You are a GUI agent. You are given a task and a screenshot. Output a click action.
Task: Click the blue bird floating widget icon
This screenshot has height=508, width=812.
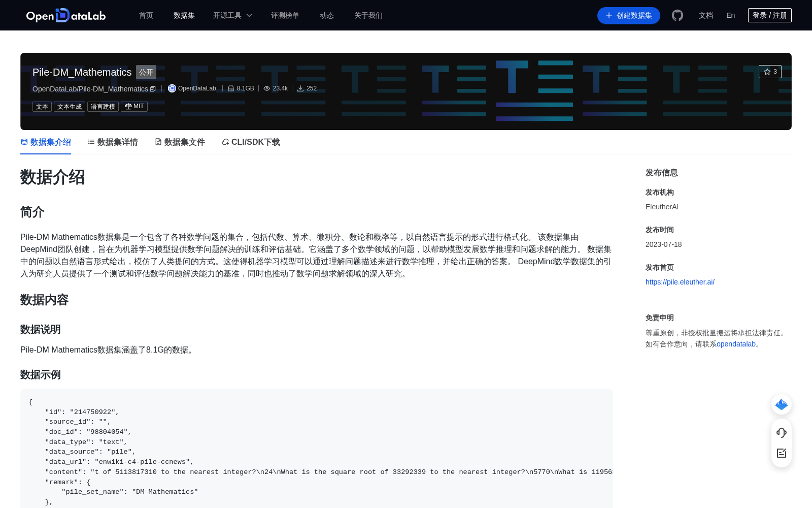pos(782,404)
